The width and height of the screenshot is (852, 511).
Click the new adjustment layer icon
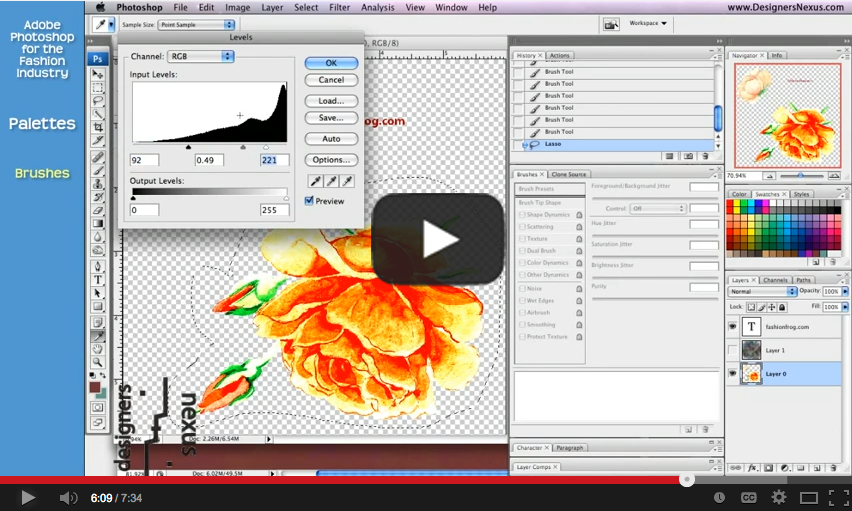pos(785,468)
